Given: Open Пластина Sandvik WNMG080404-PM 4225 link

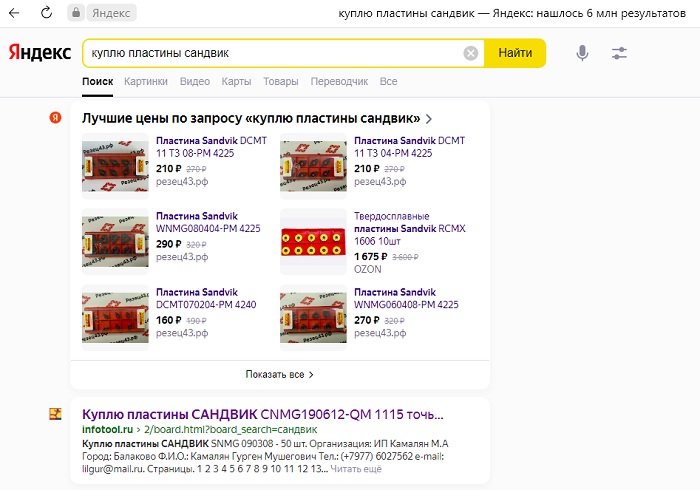Looking at the screenshot, I should point(208,222).
